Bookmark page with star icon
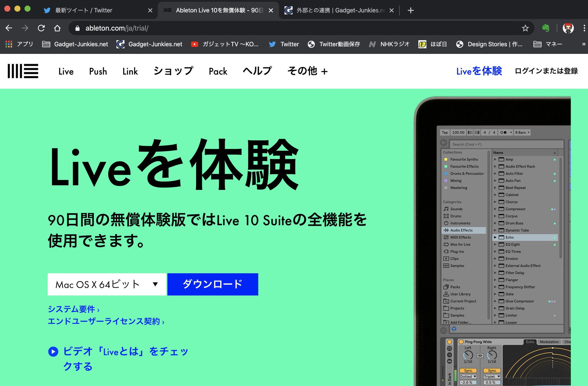This screenshot has width=588, height=386. click(x=525, y=28)
